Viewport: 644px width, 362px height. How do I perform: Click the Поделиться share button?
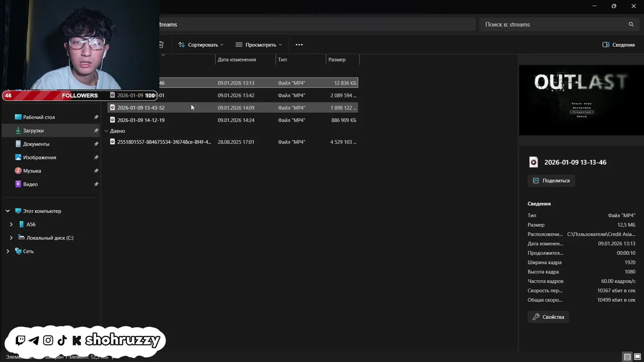click(551, 180)
